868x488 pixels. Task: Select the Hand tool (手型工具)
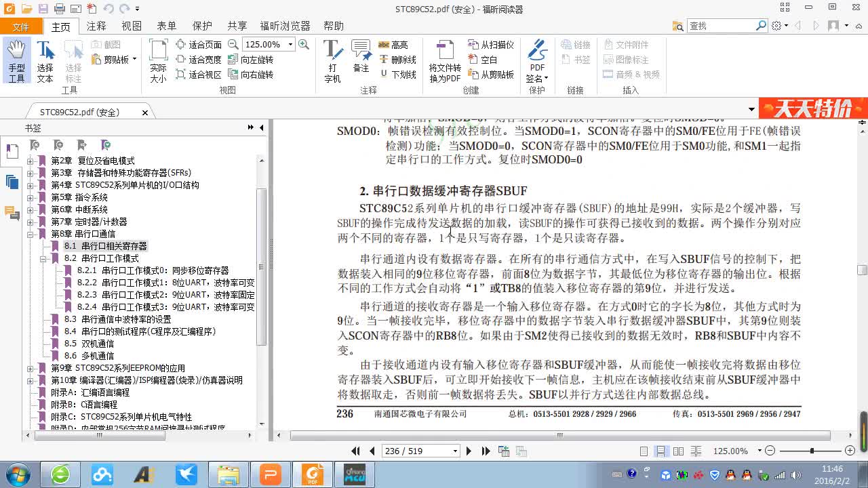pyautogui.click(x=16, y=61)
